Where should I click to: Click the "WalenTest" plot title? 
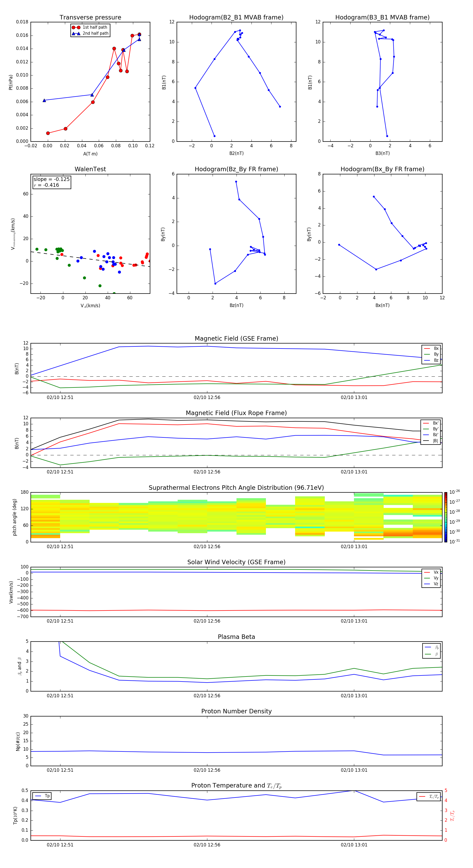pos(90,169)
